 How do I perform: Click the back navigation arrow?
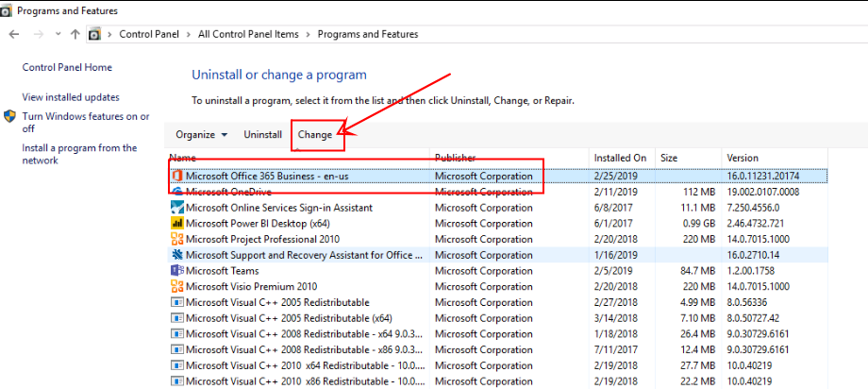tap(14, 34)
